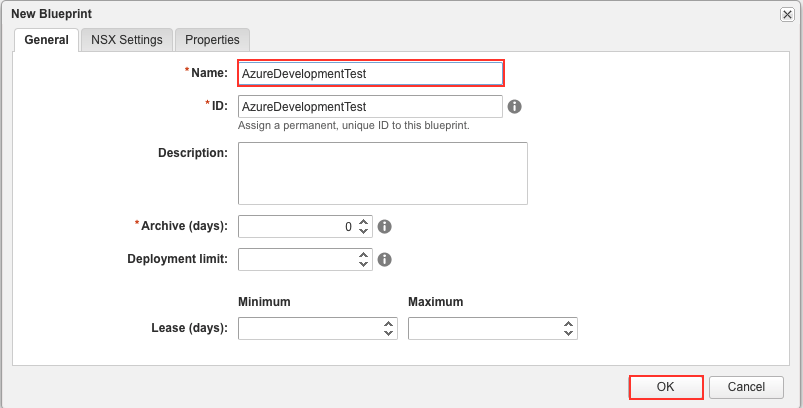The image size is (803, 408).
Task: Open the Properties tab
Action: pos(212,40)
